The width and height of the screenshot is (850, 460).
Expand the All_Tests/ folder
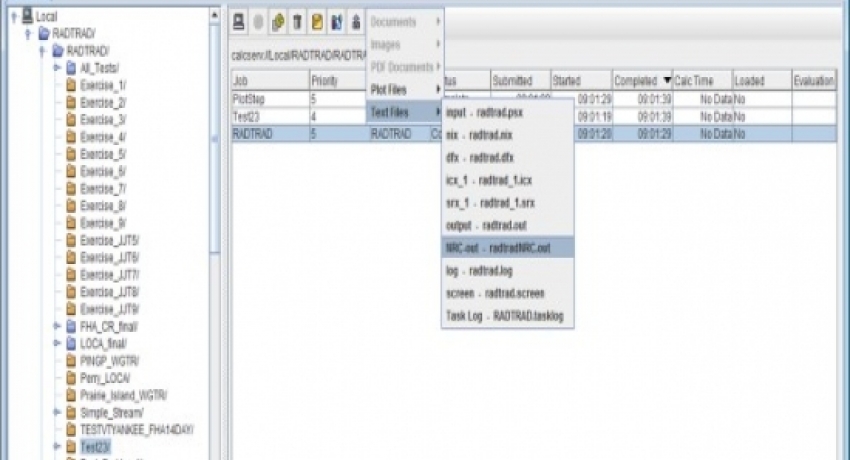click(x=57, y=68)
